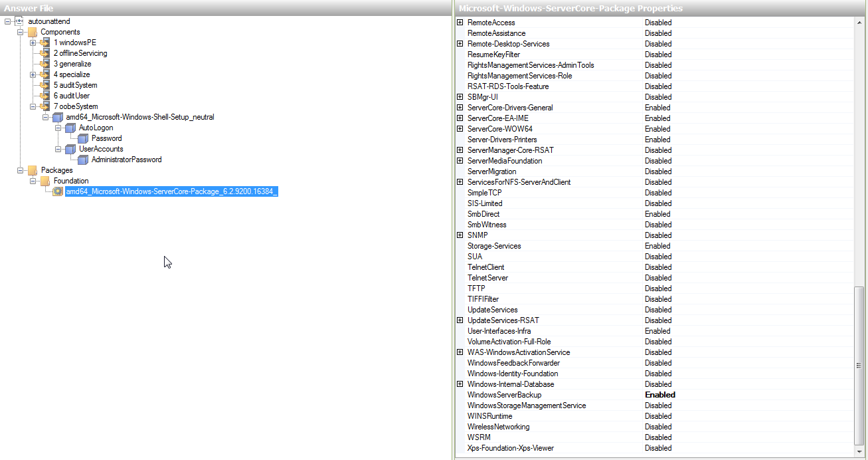Expand the SBMgr-UI property
The width and height of the screenshot is (868, 460).
(460, 97)
